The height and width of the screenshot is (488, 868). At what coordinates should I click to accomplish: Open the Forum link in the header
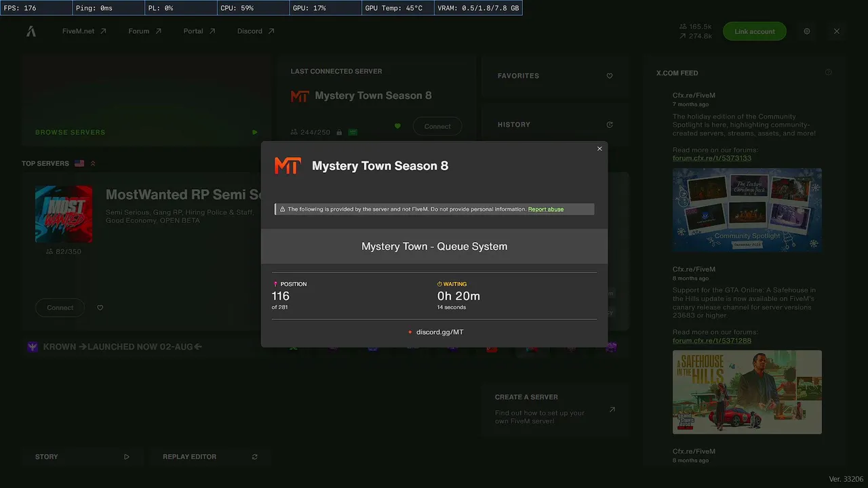tap(145, 31)
